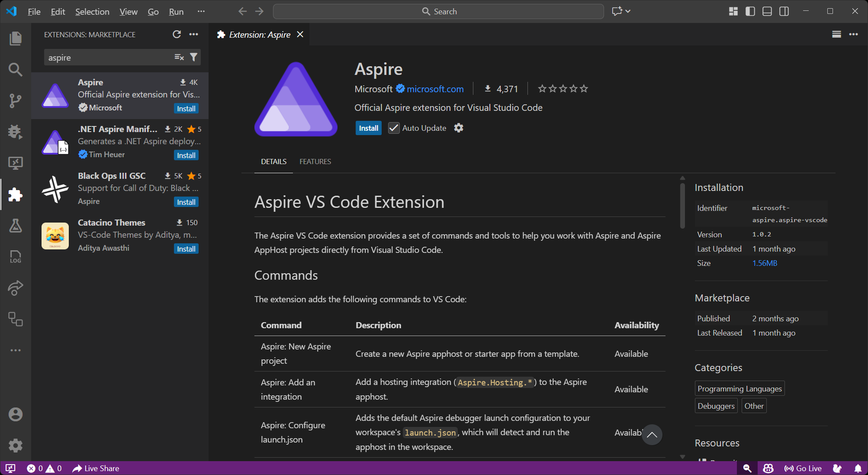Open the Aspire extension settings gear

point(458,128)
